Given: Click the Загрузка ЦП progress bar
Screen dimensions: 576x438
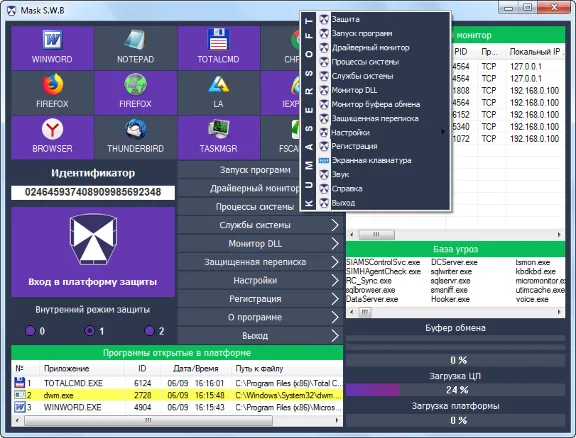Looking at the screenshot, I should tap(456, 390).
